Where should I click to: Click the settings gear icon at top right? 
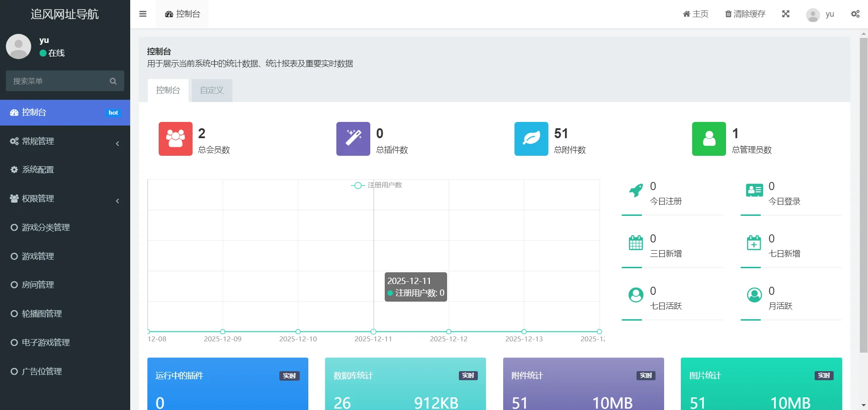pyautogui.click(x=855, y=14)
